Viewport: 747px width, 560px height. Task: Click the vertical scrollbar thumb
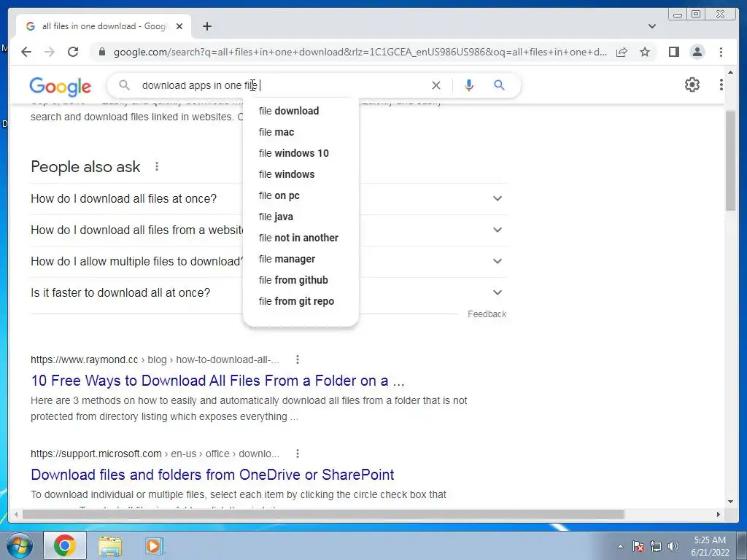click(x=730, y=160)
